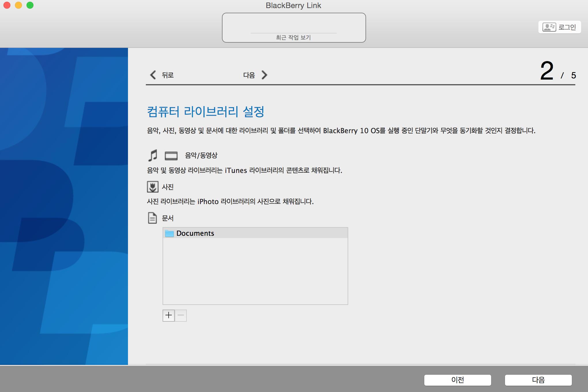The image size is (588, 392).
Task: Click the left chevron beside 뒤로
Action: point(153,75)
